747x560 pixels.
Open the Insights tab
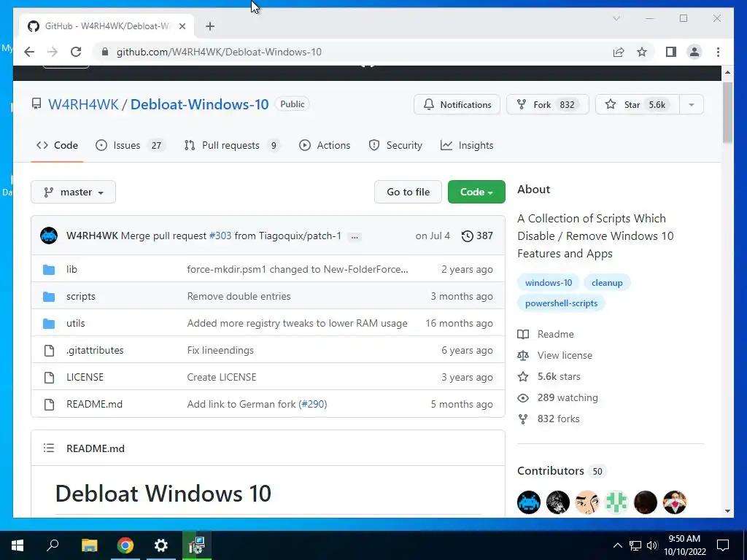467,145
